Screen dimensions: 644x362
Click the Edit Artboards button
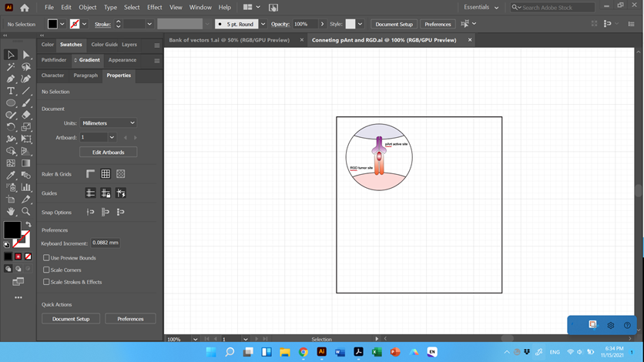pos(108,153)
